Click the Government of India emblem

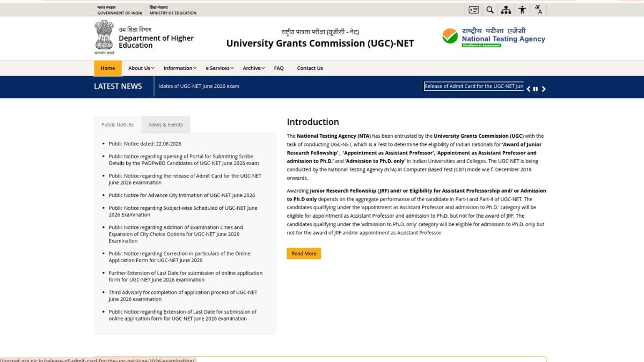point(104,37)
